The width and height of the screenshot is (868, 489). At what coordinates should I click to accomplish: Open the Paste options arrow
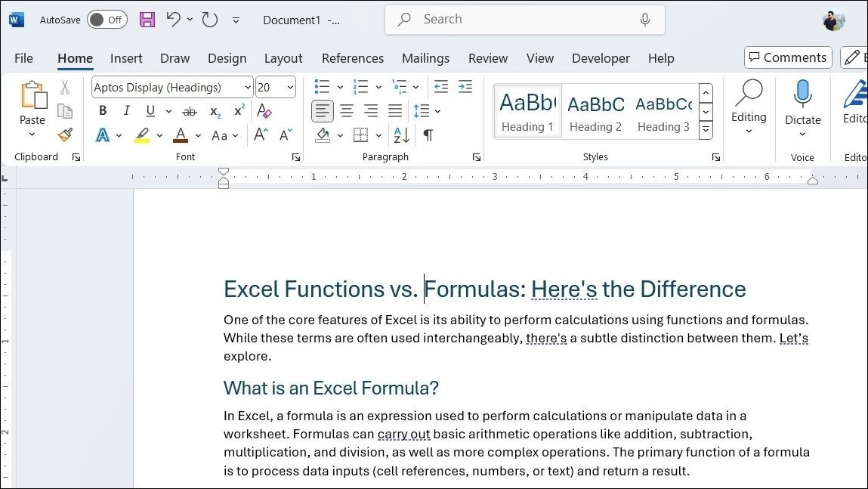(32, 134)
